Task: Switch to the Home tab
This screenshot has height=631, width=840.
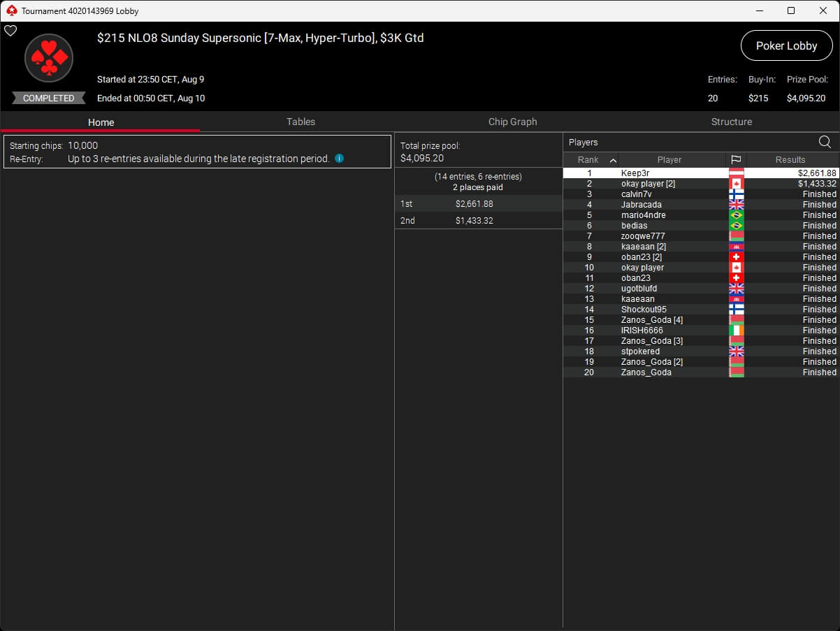Action: (x=101, y=122)
